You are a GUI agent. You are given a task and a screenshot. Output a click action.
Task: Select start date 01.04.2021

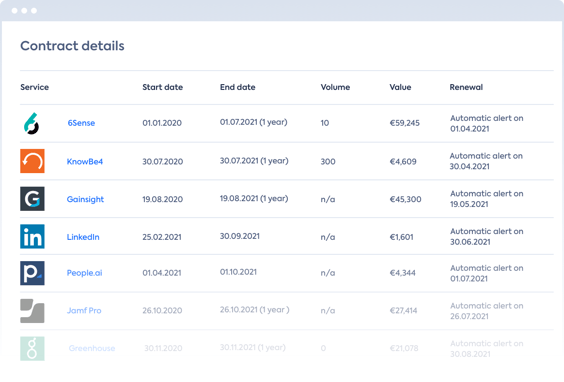tap(162, 273)
